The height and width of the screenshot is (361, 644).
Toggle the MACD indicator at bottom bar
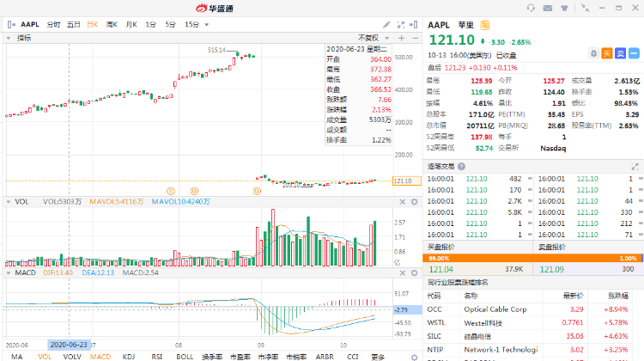click(x=100, y=357)
